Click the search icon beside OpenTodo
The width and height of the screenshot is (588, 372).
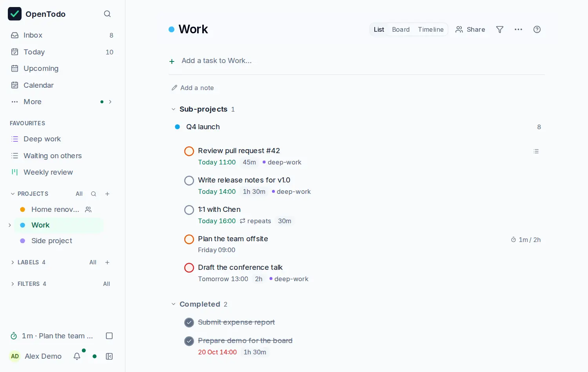107,14
